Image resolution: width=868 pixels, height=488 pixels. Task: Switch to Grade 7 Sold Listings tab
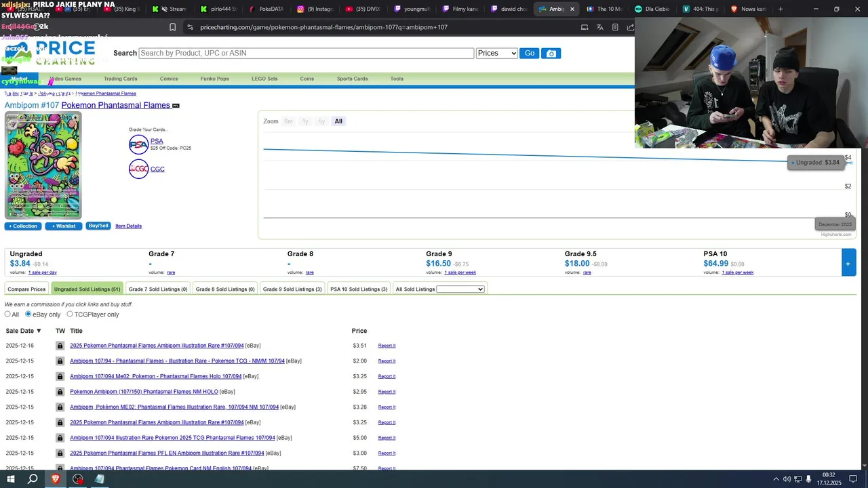click(158, 289)
